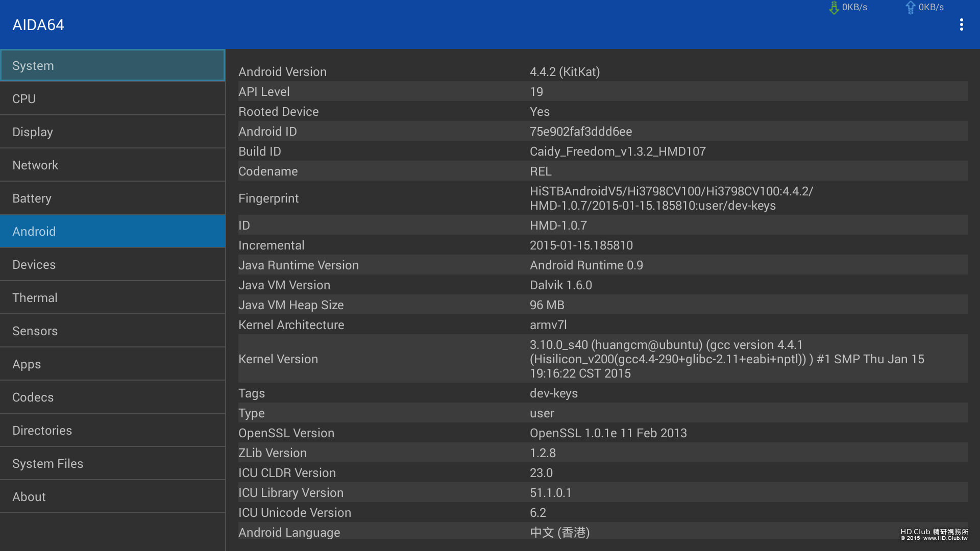Screen dimensions: 980x551
Task: Select the Devices sidebar item
Action: pyautogui.click(x=112, y=264)
